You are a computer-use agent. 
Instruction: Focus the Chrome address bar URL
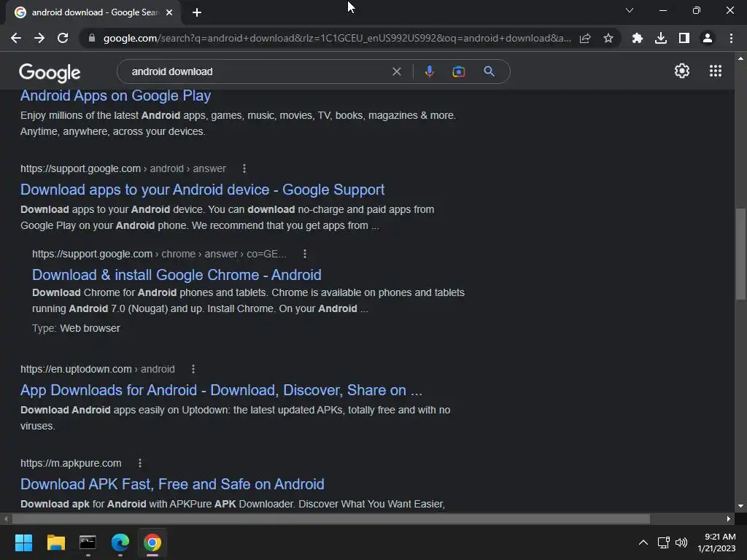coord(336,38)
